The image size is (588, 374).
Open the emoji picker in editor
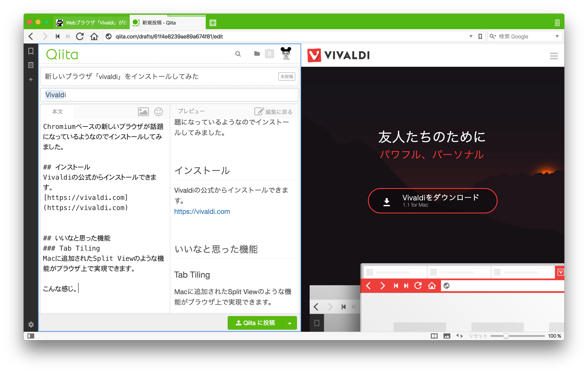click(158, 112)
